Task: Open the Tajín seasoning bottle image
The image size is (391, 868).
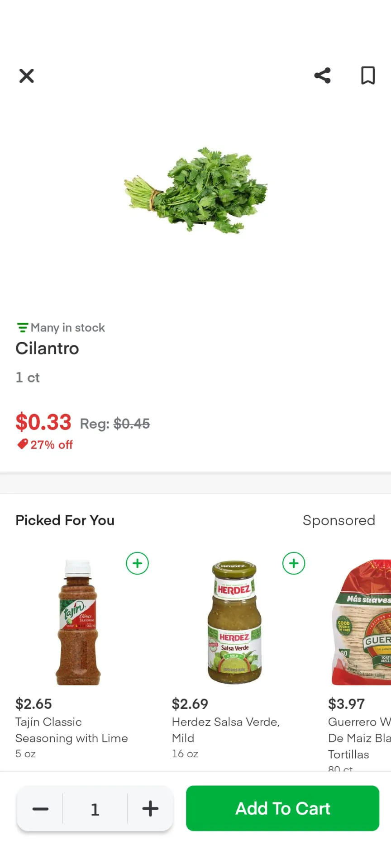Action: pyautogui.click(x=78, y=623)
